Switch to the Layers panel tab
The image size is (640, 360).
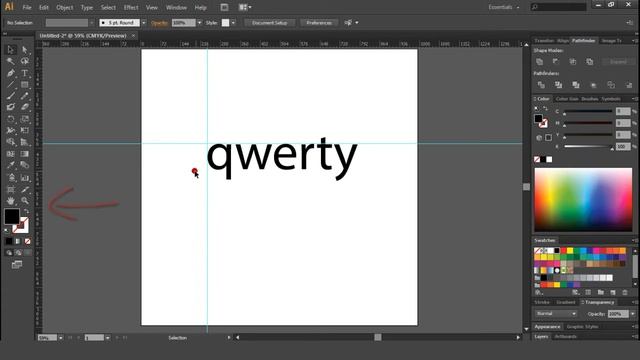click(541, 336)
